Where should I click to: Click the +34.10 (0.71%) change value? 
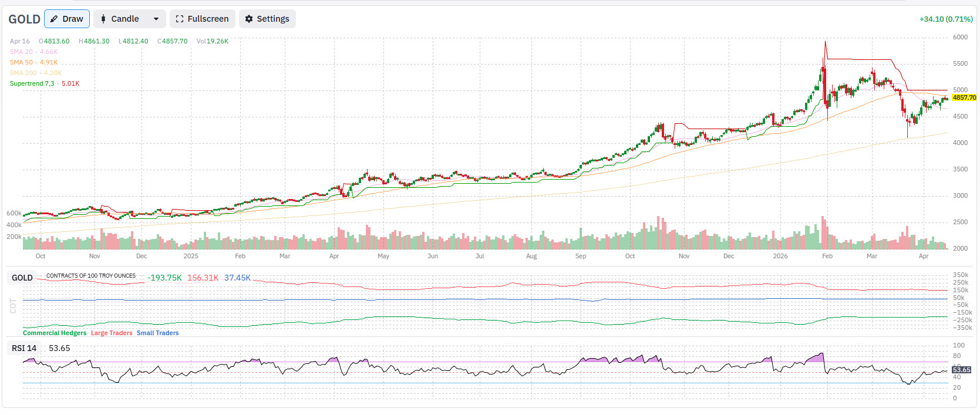tap(945, 19)
